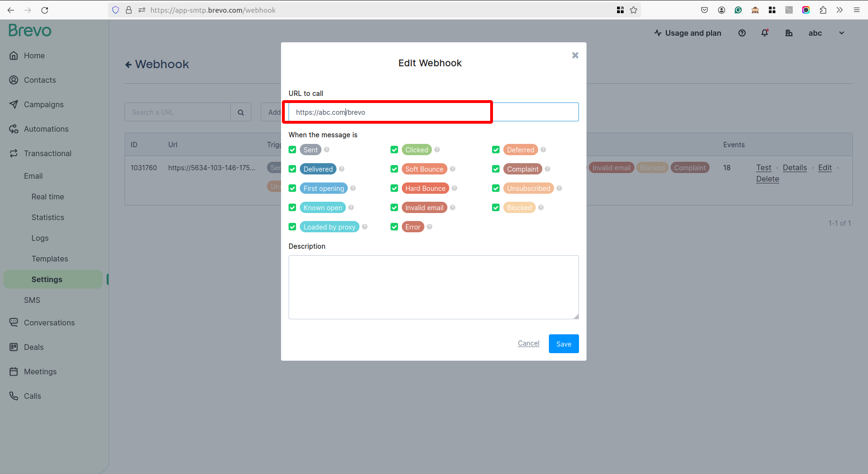868x474 pixels.
Task: Reload the page in the browser
Action: 45,10
